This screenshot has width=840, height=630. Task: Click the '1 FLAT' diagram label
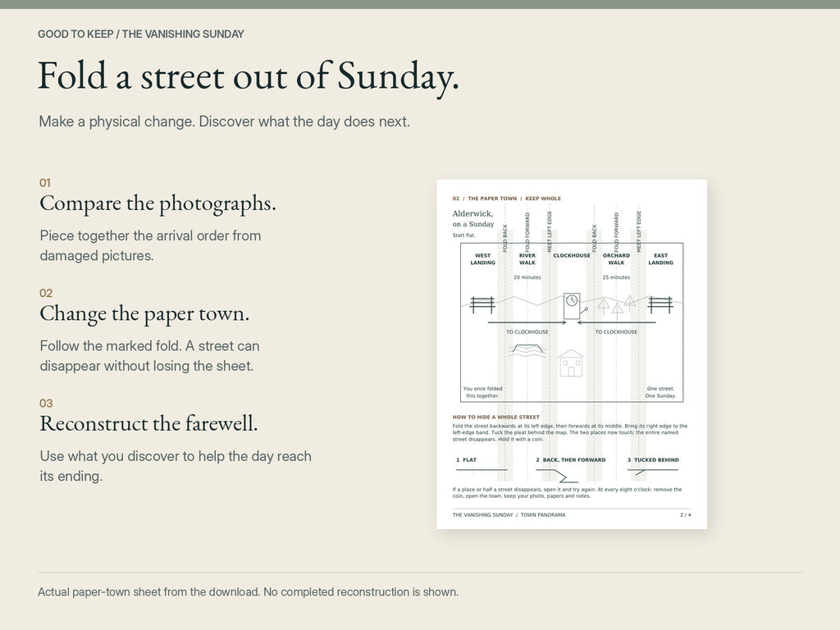coord(466,459)
